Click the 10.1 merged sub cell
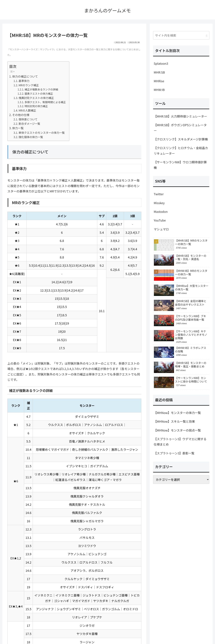 click(102, 311)
